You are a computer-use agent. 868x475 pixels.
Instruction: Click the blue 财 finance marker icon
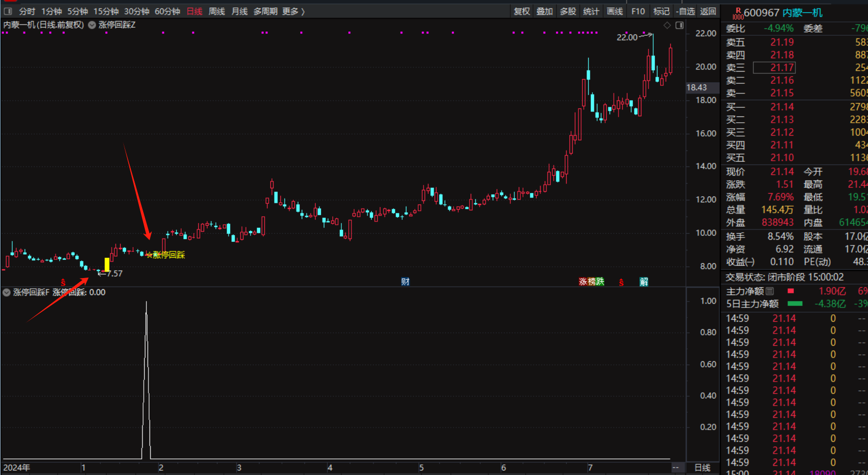405,282
